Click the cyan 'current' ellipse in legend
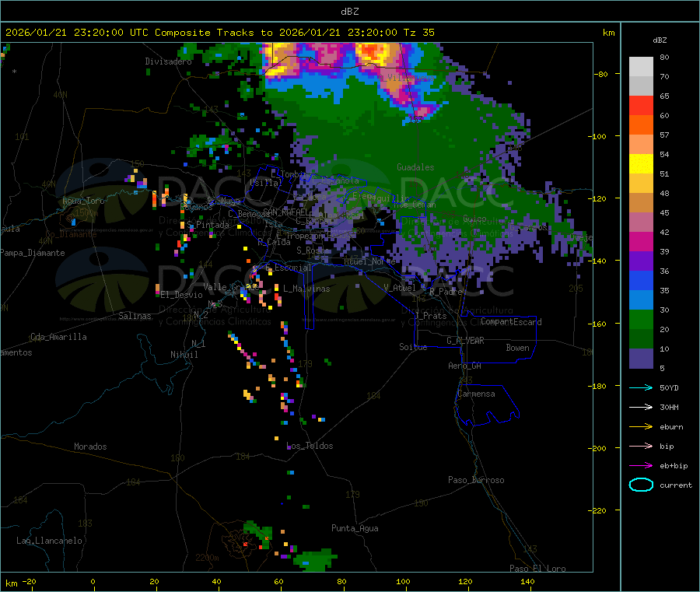Viewport: 700px width, 592px height. [x=641, y=485]
